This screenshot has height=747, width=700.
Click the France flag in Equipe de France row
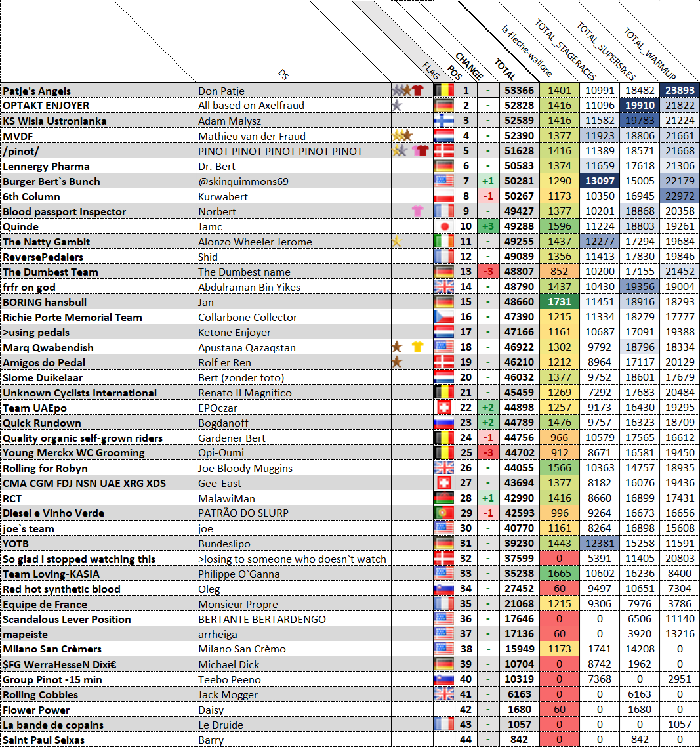(444, 604)
